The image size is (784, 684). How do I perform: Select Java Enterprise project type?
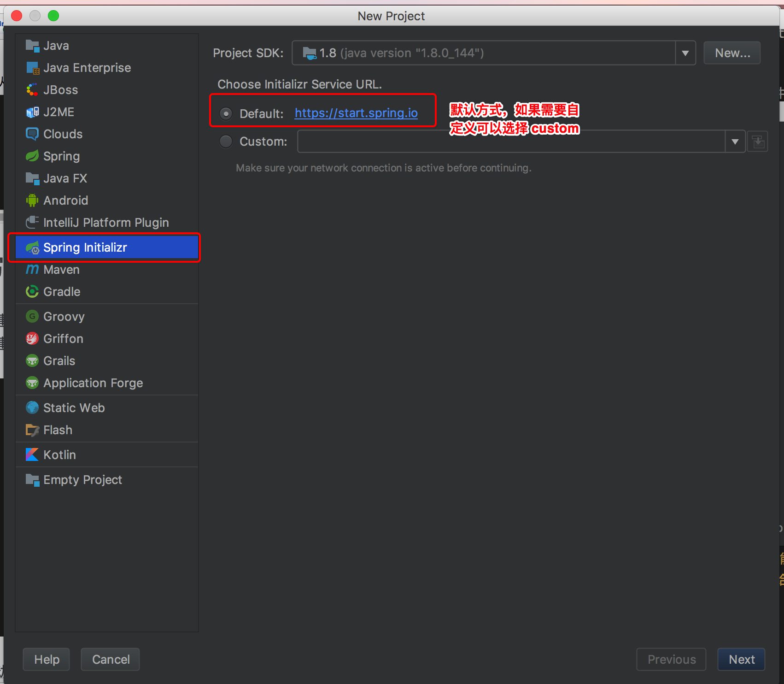coord(107,68)
